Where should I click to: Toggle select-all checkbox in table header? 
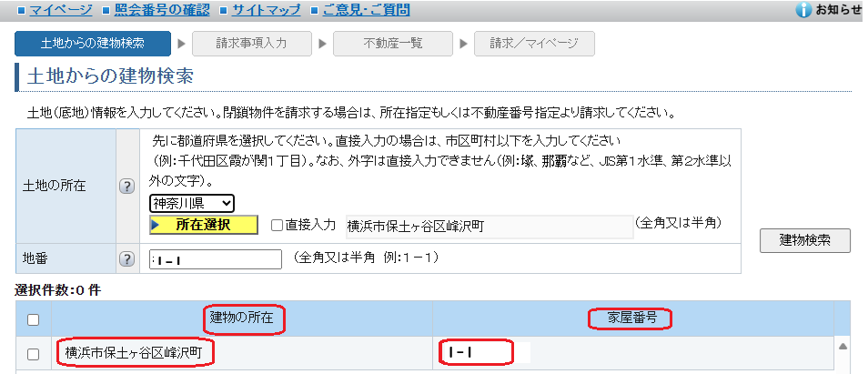pos(34,319)
